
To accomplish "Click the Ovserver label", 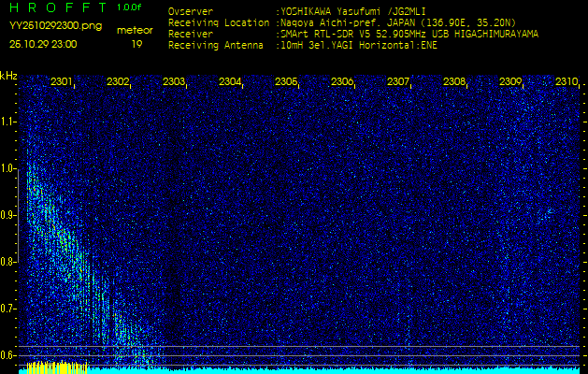I will tap(191, 11).
